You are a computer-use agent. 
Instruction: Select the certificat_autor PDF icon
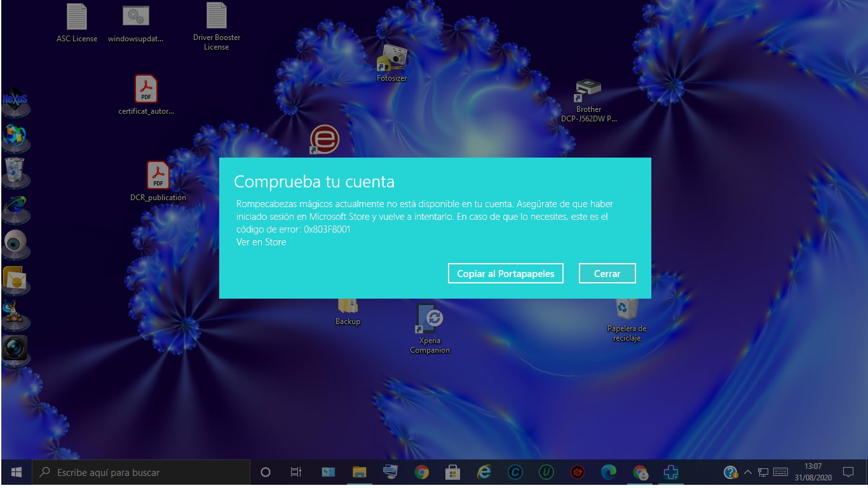146,96
